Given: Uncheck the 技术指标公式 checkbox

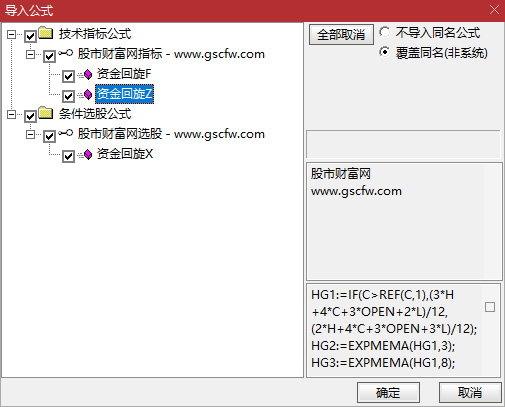Looking at the screenshot, I should pos(30,36).
